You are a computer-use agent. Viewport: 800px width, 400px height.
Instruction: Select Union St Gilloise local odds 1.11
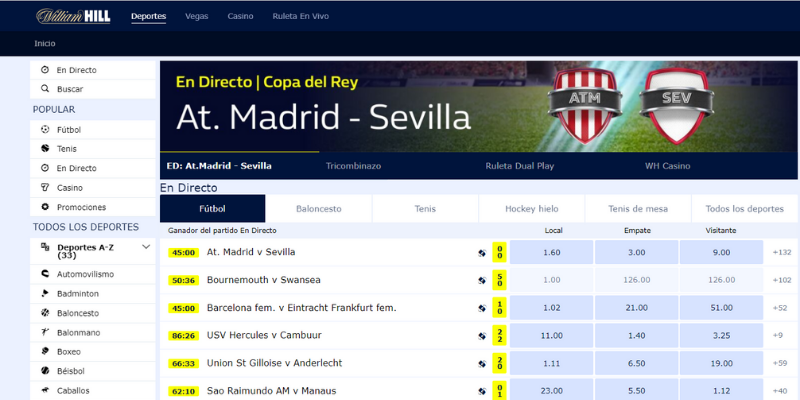[x=552, y=363]
